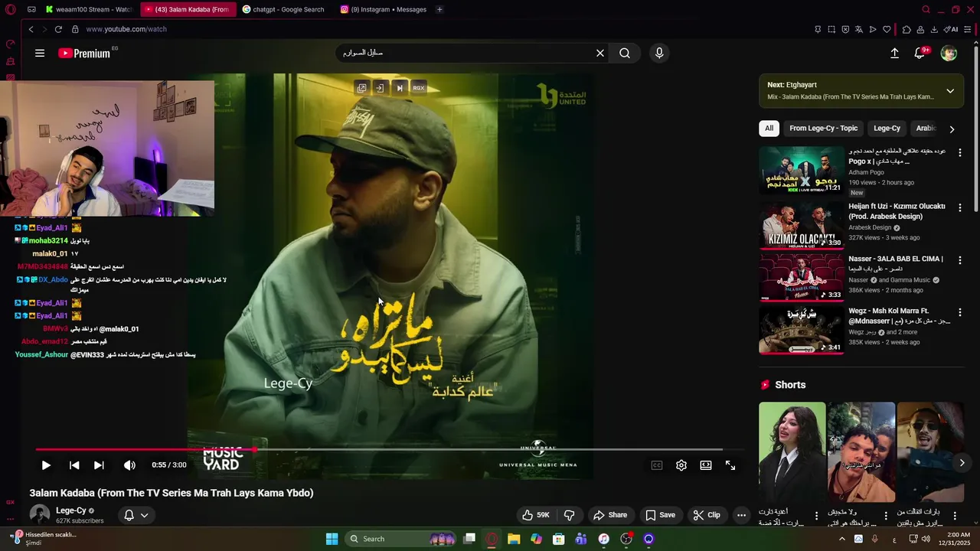
Task: Open options menu for Wegz video
Action: coord(960,313)
